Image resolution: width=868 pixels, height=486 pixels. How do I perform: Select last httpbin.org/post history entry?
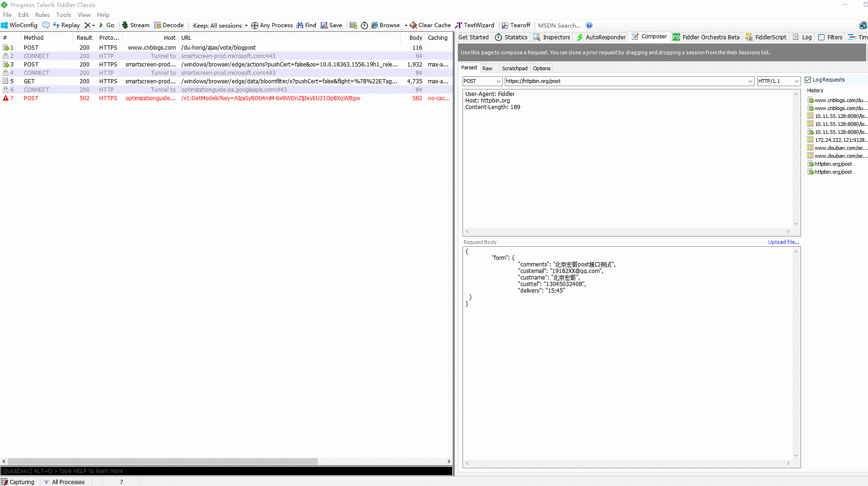pos(830,172)
